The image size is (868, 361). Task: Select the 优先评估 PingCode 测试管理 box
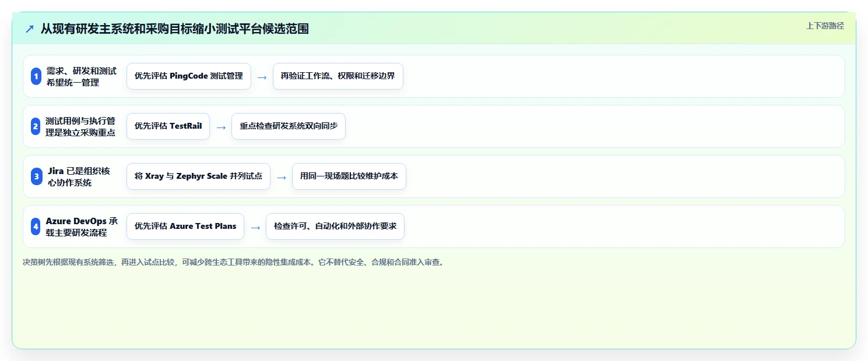coord(189,76)
